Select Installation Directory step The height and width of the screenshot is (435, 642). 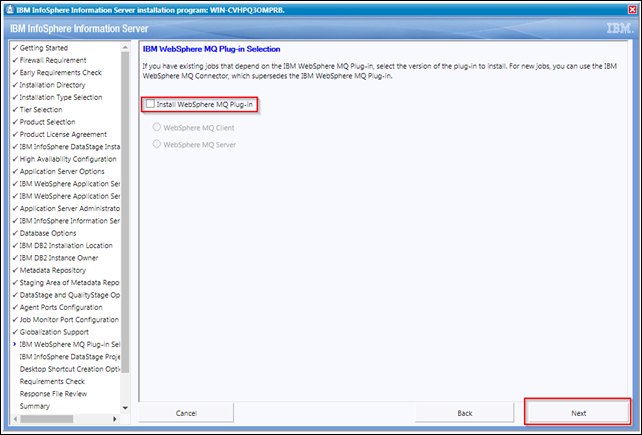[52, 85]
